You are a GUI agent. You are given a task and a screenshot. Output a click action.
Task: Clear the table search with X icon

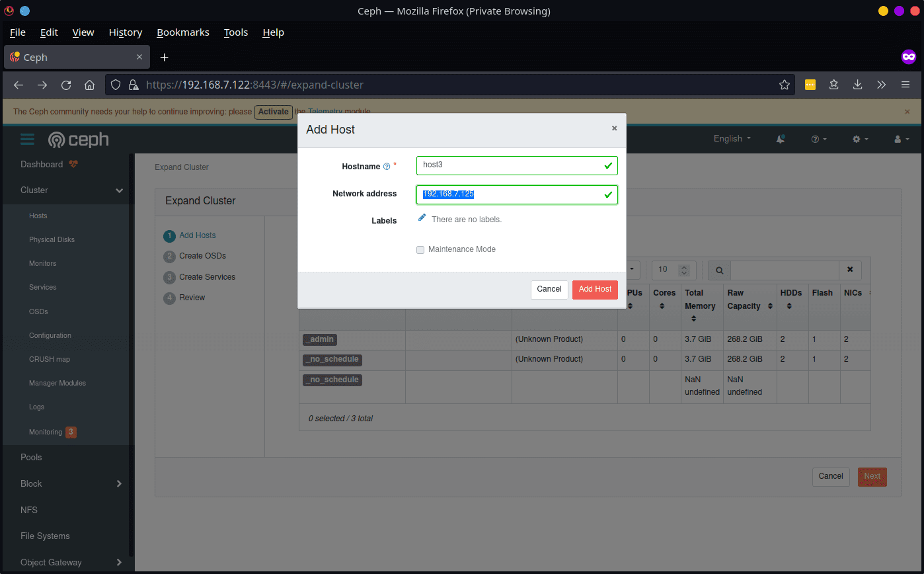click(850, 270)
